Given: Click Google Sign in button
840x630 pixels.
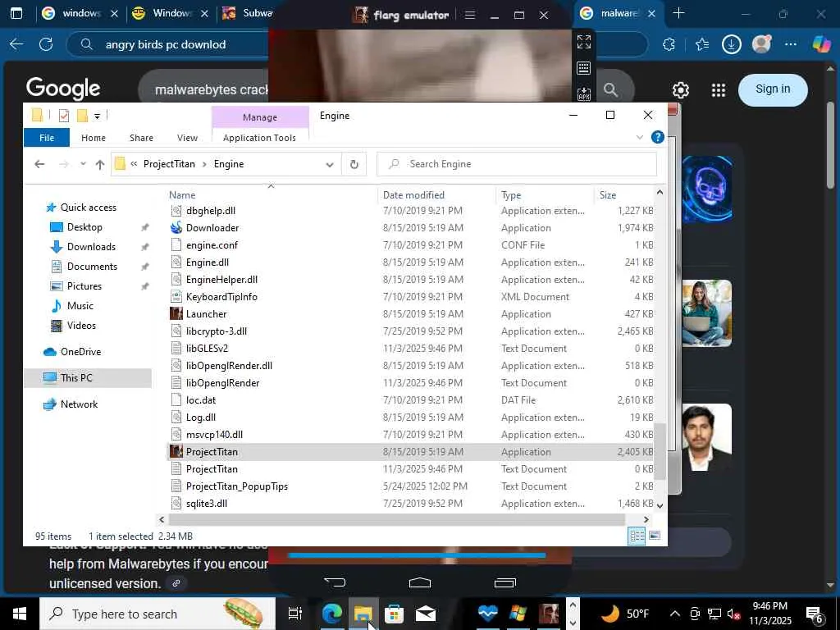Looking at the screenshot, I should [773, 89].
